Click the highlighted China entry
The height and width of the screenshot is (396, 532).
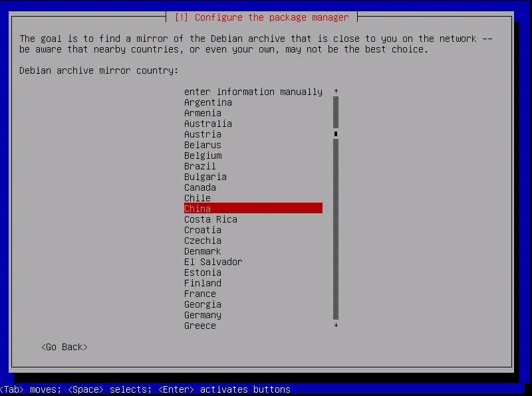coord(253,209)
